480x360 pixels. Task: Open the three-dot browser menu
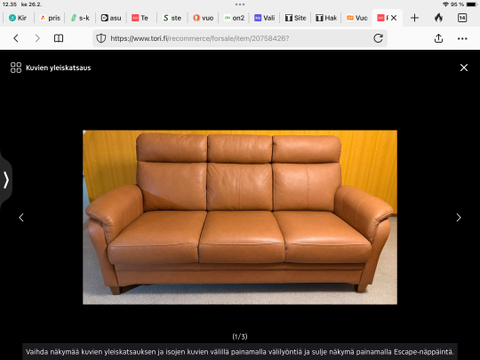pos(462,39)
